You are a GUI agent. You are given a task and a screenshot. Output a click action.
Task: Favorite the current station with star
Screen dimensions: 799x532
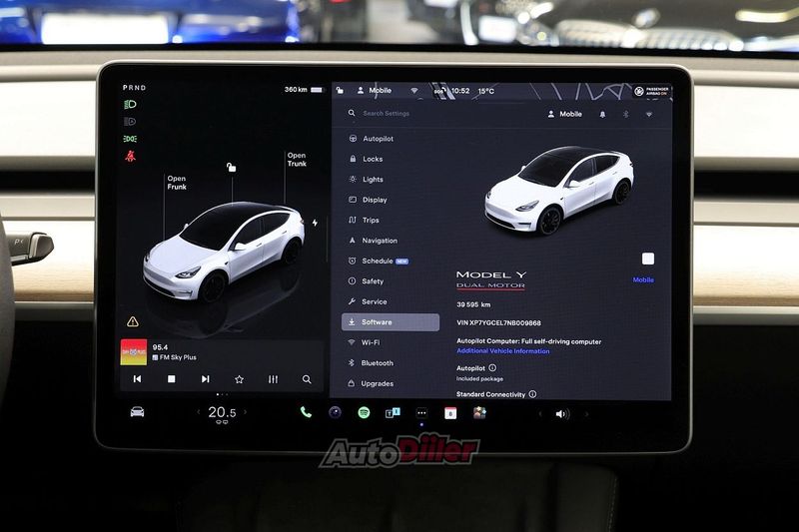pyautogui.click(x=239, y=379)
